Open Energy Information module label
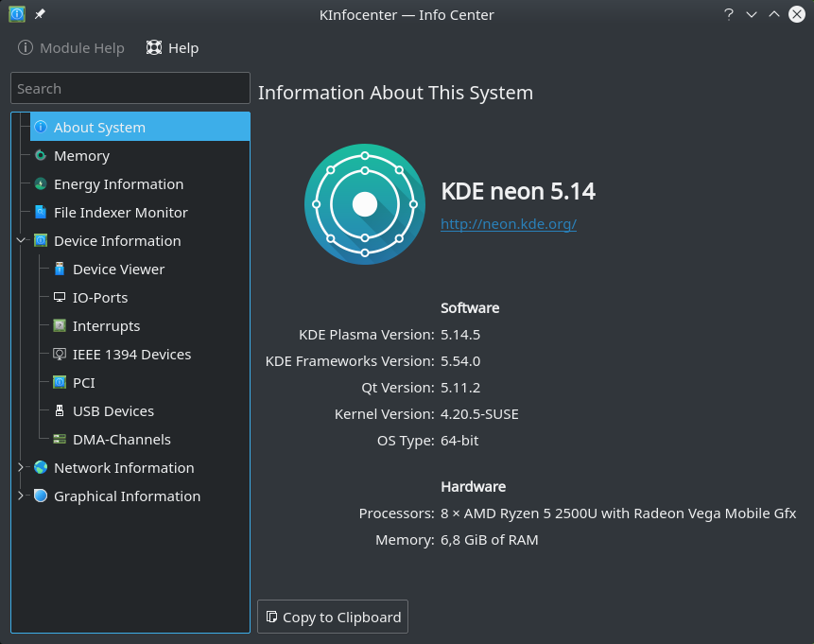814x644 pixels. [118, 184]
